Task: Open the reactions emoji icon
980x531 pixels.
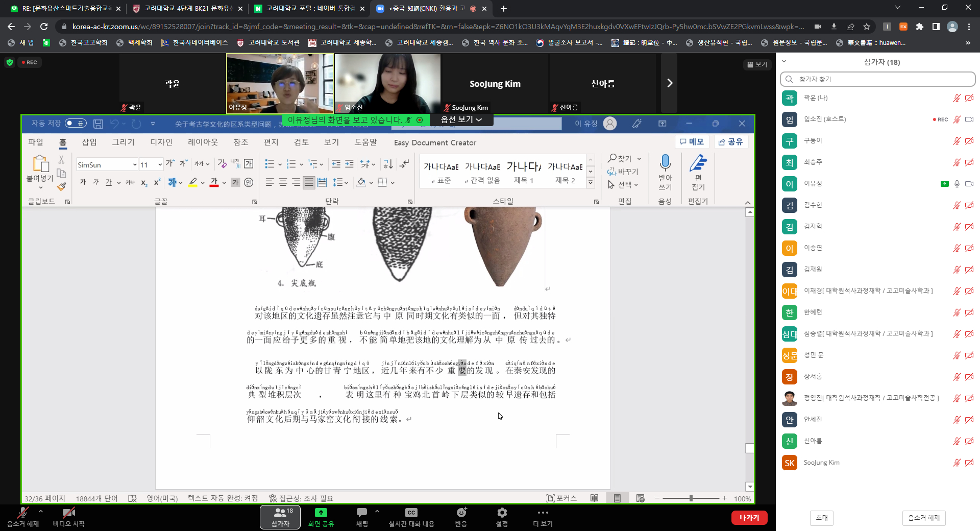Action: point(461,513)
